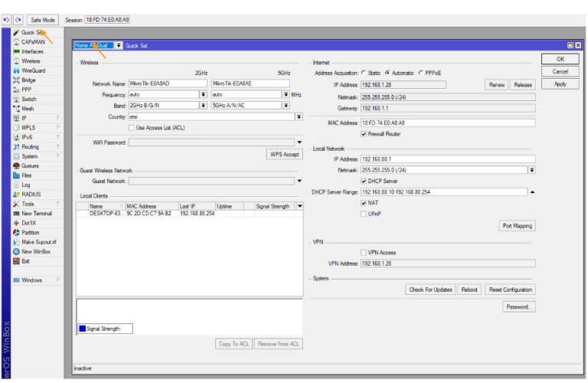The image size is (588, 383).
Task: Expand the IPv6 submenu
Action: 58,137
